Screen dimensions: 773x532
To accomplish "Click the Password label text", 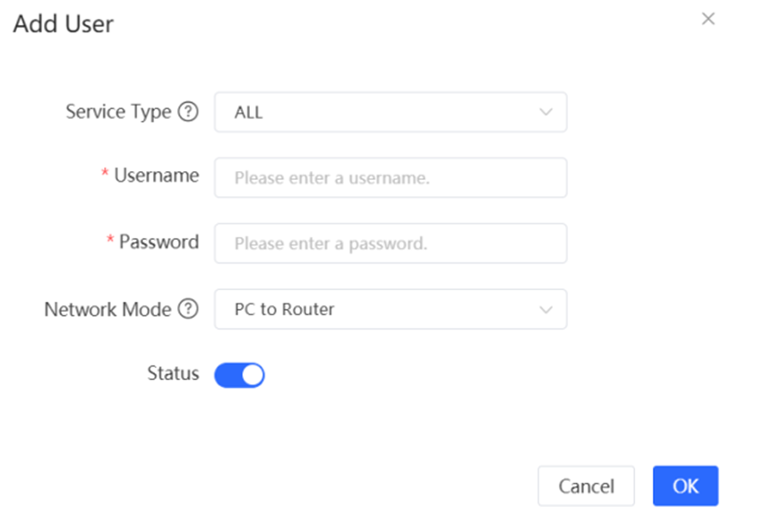I will click(159, 242).
